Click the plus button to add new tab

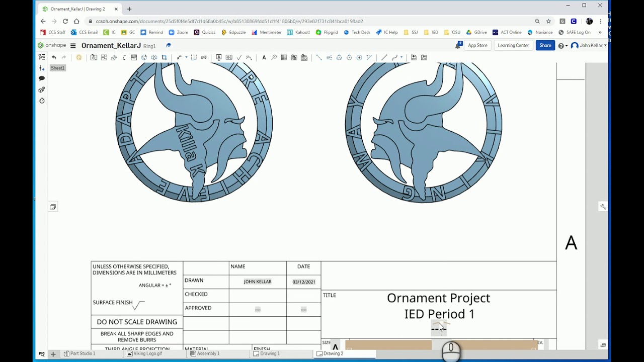tap(53, 354)
